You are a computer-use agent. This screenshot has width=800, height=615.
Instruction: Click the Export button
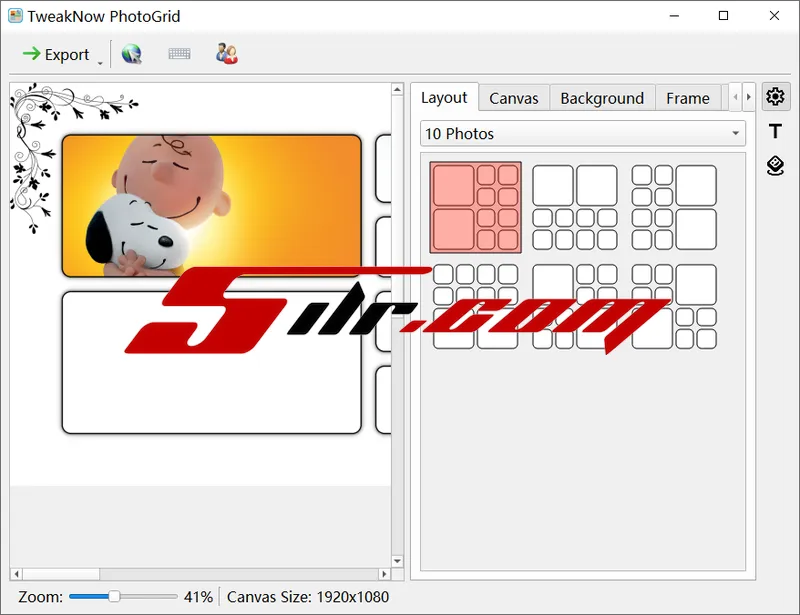point(56,54)
